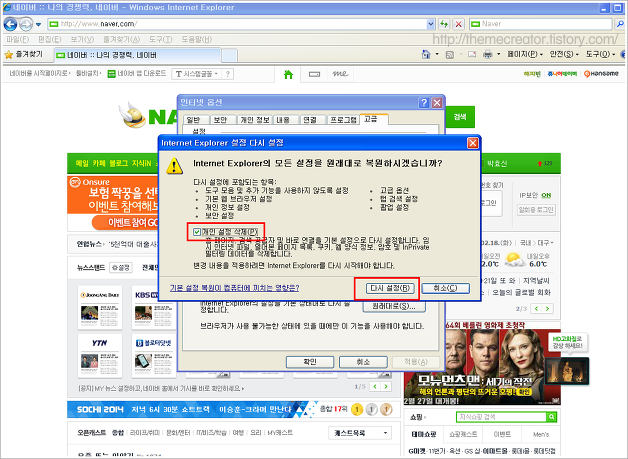
Task: Open a new blank browser tab
Action: coord(229,55)
